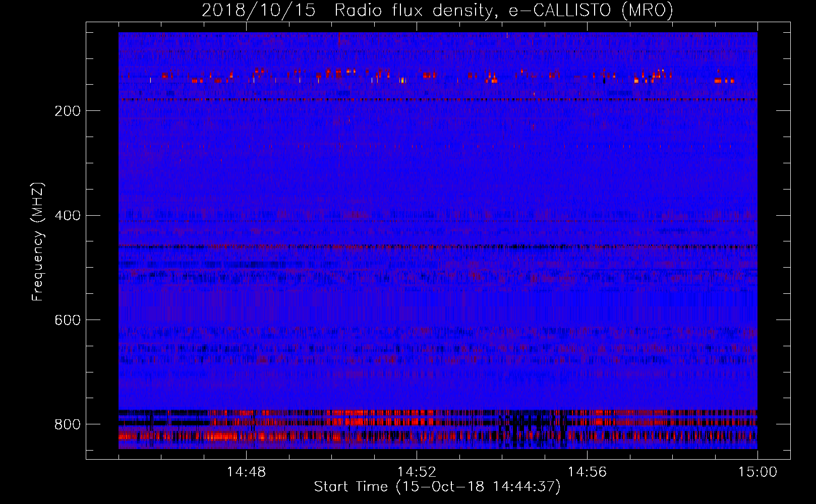
Task: Click the '14:48' time tick label
Action: click(246, 472)
